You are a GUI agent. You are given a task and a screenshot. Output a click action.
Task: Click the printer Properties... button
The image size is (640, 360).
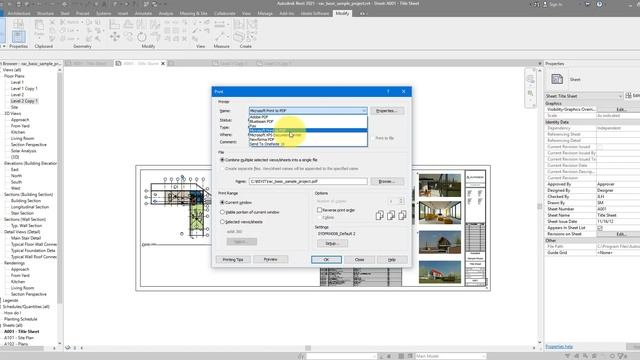pyautogui.click(x=387, y=111)
